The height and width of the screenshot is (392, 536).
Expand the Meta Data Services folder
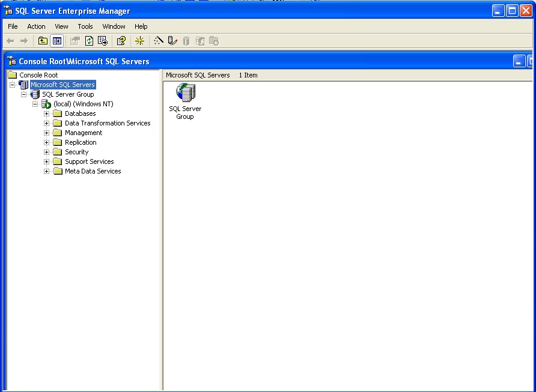click(x=46, y=171)
